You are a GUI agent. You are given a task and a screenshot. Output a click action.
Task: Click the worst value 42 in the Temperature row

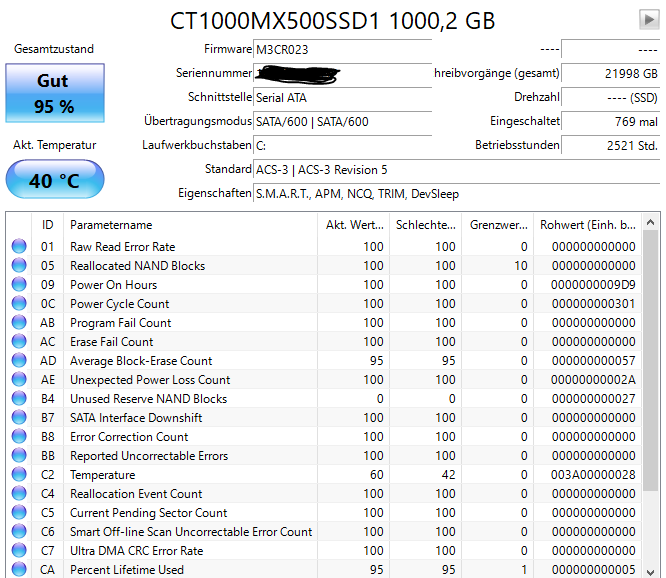[x=449, y=475]
